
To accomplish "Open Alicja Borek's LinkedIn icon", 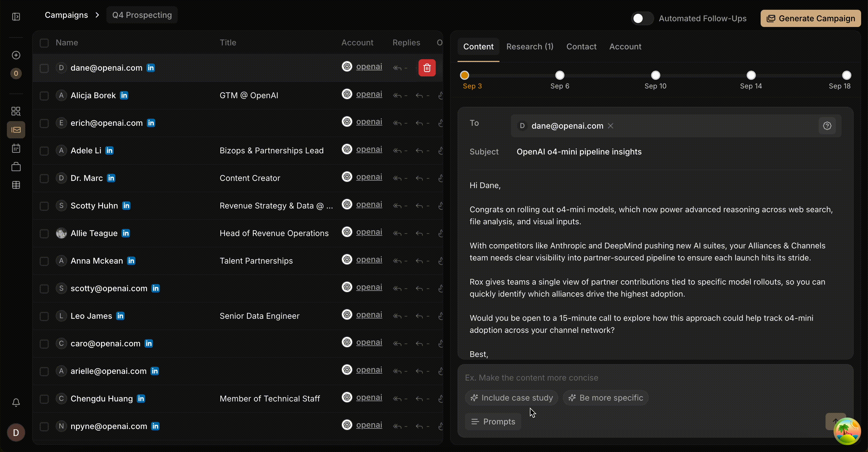I will click(124, 95).
